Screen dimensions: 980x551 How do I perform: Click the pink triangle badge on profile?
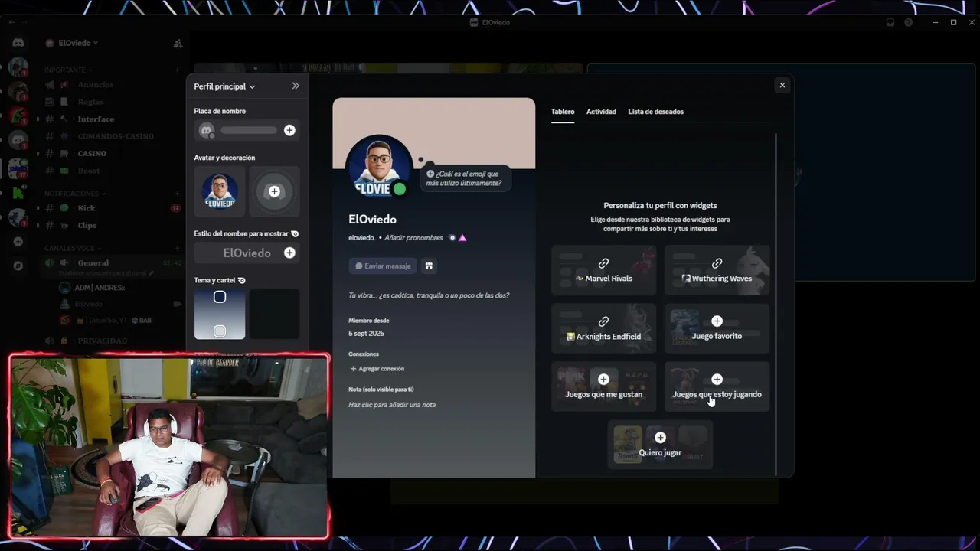point(462,238)
